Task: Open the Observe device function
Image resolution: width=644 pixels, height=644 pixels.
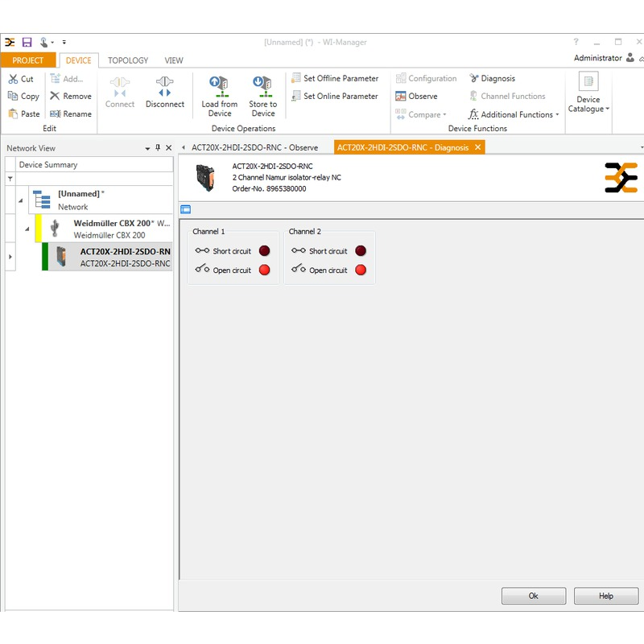Action: 416,96
